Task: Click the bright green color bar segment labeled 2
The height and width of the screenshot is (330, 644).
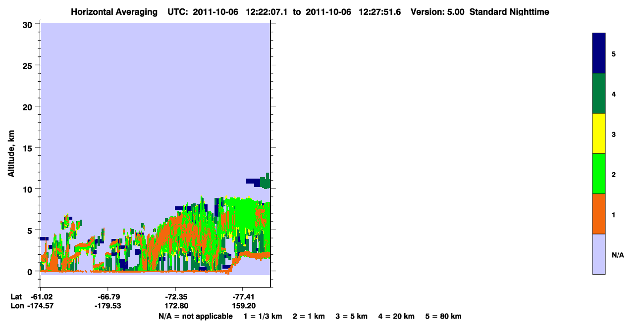Action: (599, 174)
